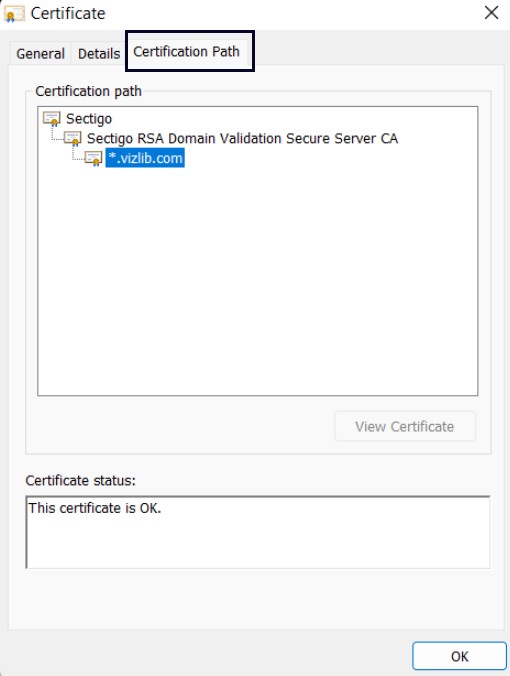This screenshot has height=676, width=510.
Task: Click the Sectigo RSA Domain Validation certificate icon
Action: pyautogui.click(x=73, y=139)
